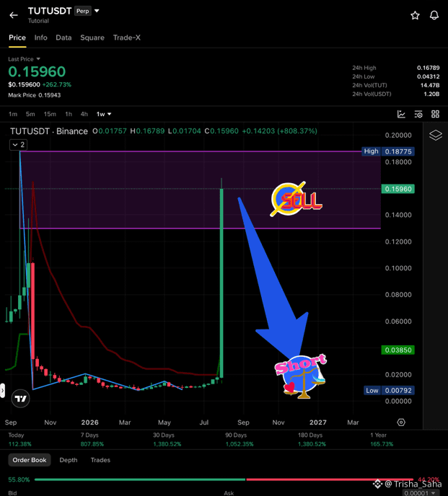The width and height of the screenshot is (448, 496).
Task: Expand the collapsed side panel handle
Action: [x=2, y=391]
